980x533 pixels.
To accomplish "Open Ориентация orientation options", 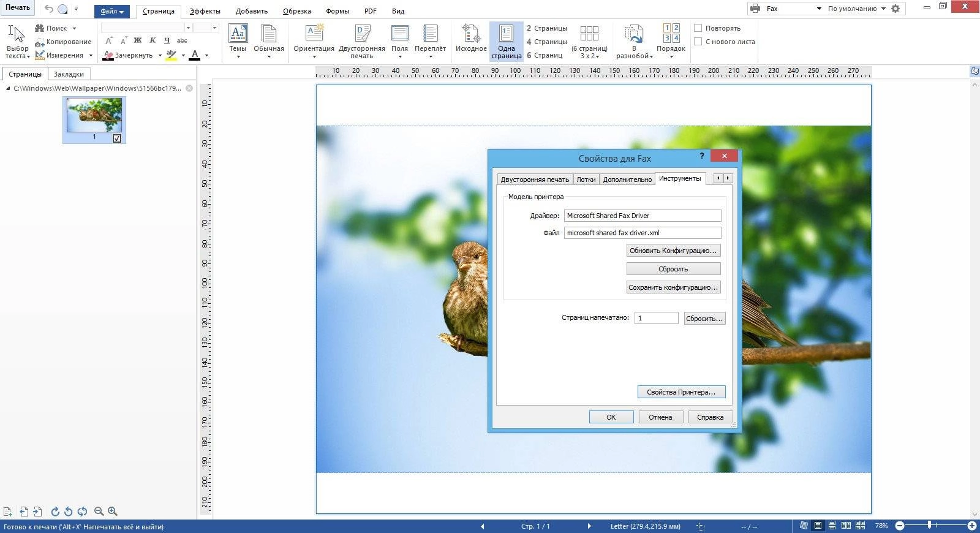I will pyautogui.click(x=314, y=41).
